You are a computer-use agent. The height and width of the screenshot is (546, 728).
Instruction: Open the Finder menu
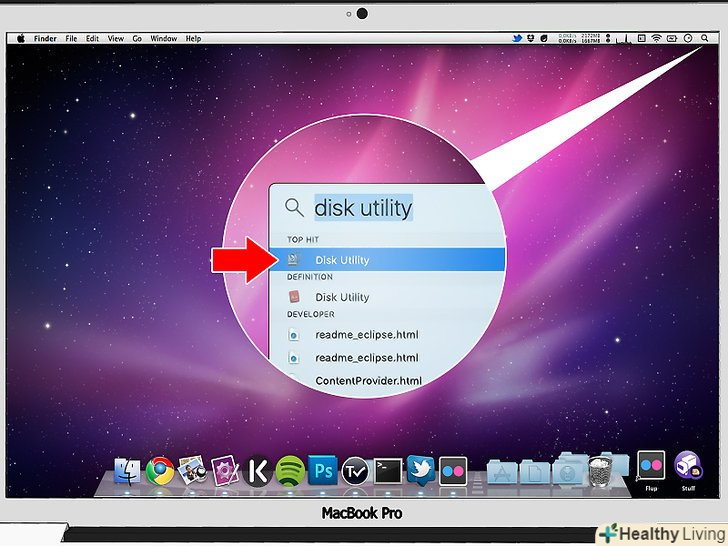45,39
